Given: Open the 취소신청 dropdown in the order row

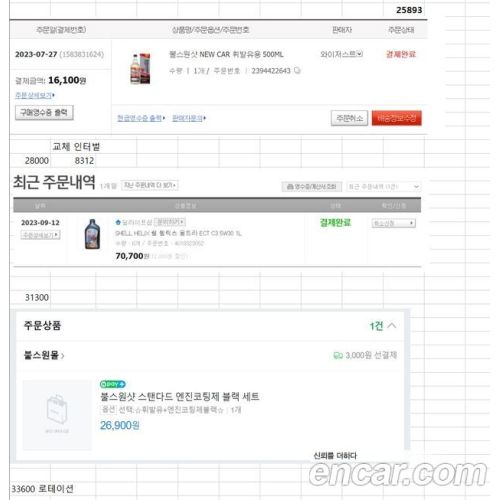Looking at the screenshot, I should (394, 223).
